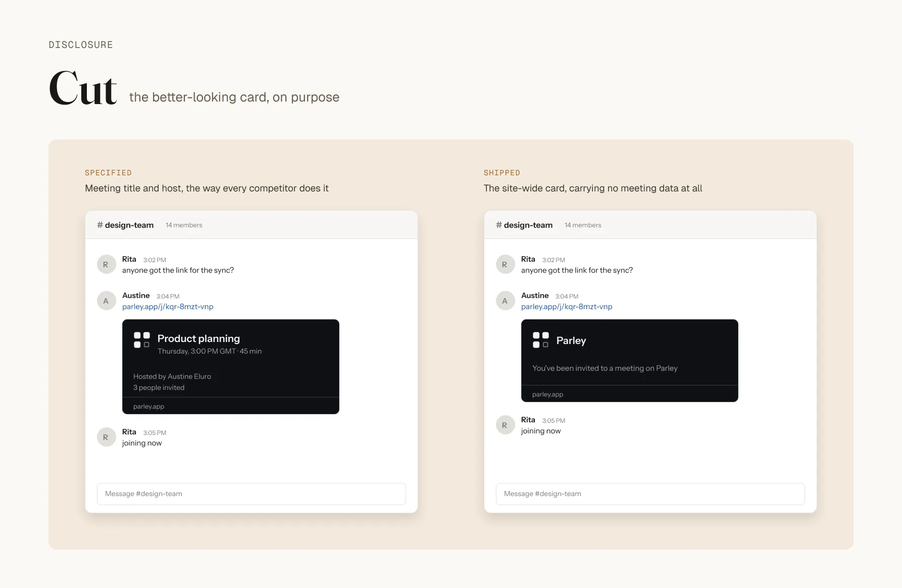Image resolution: width=902 pixels, height=588 pixels.
Task: Click the 'DISCLOSURE' heading label
Action: pyautogui.click(x=81, y=44)
